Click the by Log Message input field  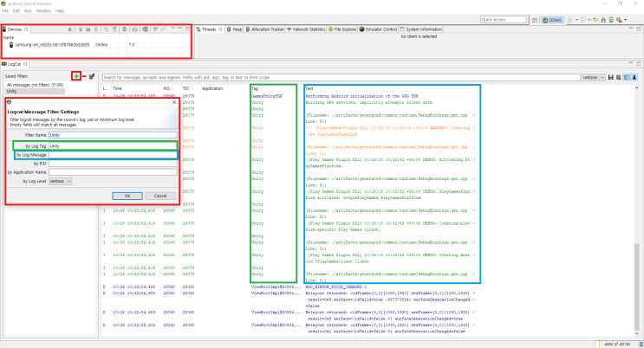[x=113, y=155]
